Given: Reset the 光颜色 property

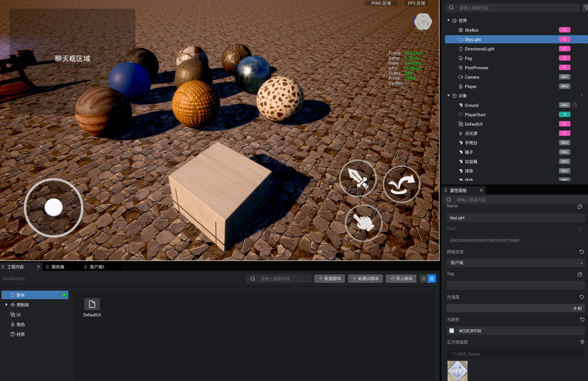Looking at the screenshot, I should [x=582, y=320].
